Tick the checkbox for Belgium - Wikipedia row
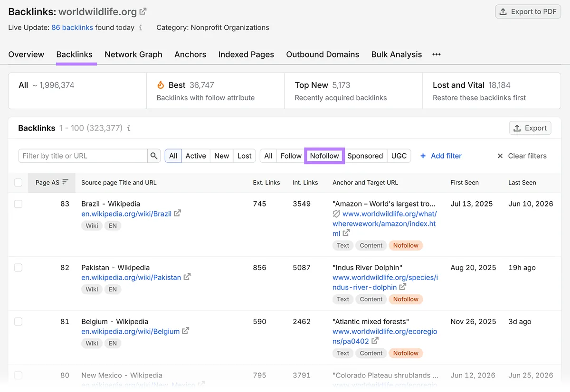This screenshot has height=392, width=570. click(18, 321)
